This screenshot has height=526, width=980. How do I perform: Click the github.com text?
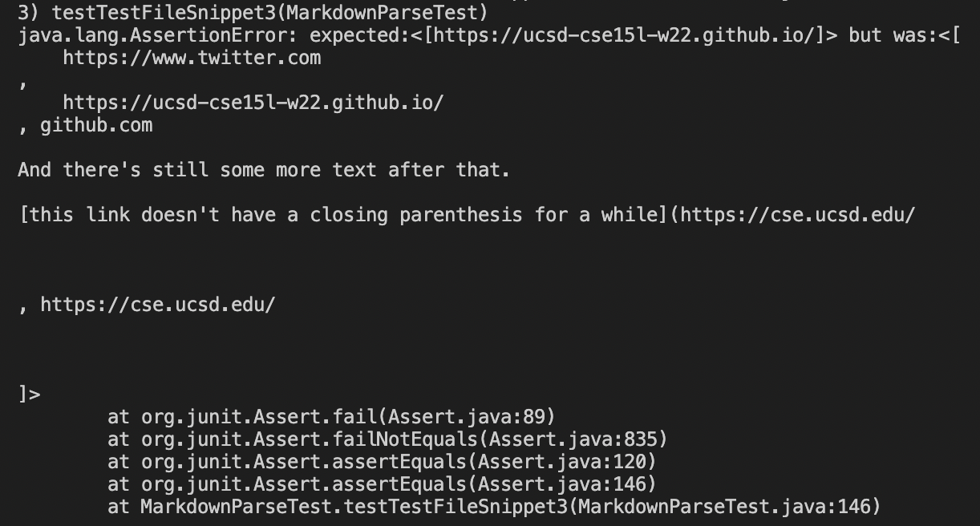pyautogui.click(x=96, y=126)
